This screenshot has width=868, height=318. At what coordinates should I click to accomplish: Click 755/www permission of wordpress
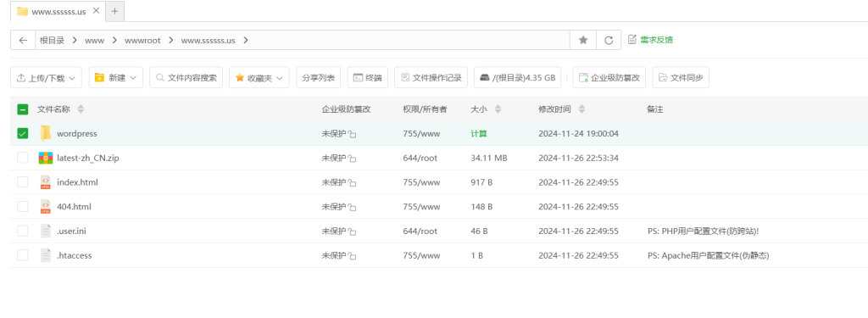[x=421, y=133]
